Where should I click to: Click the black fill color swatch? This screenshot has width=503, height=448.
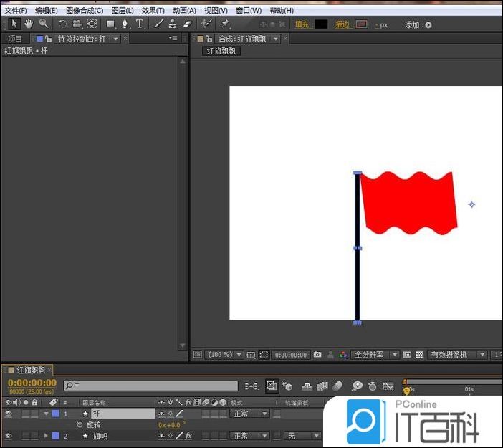pos(321,24)
